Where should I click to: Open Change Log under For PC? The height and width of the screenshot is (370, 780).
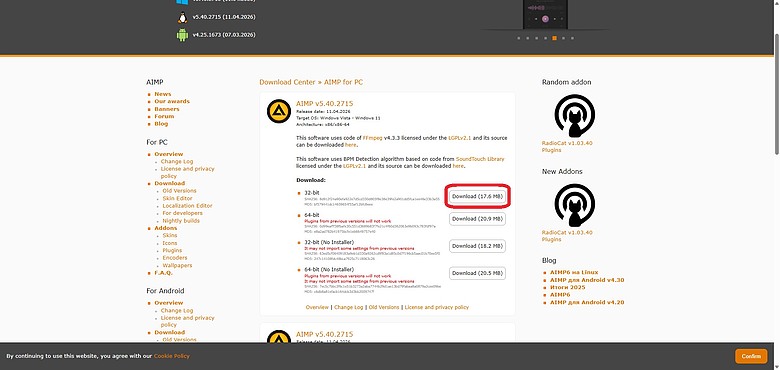click(x=177, y=162)
